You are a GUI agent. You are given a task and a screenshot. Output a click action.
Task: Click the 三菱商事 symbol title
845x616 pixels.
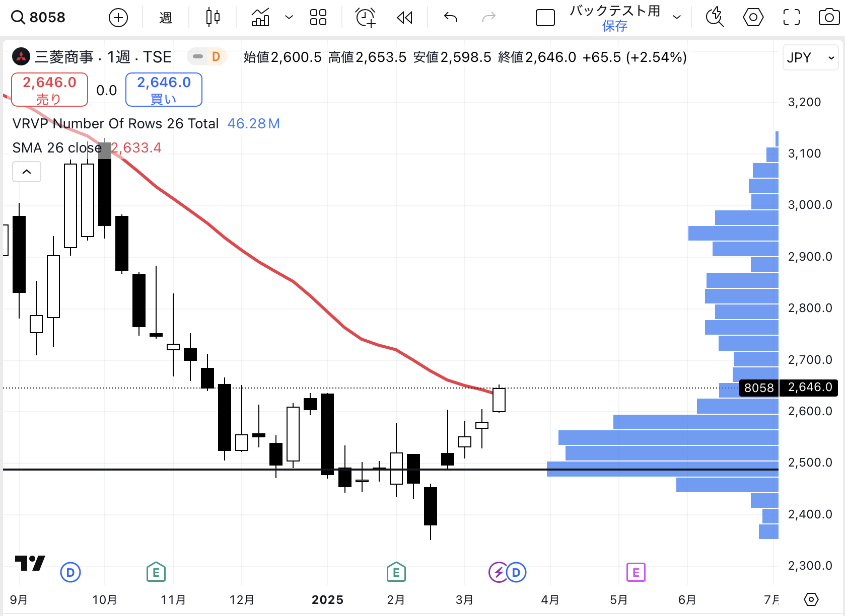(64, 57)
